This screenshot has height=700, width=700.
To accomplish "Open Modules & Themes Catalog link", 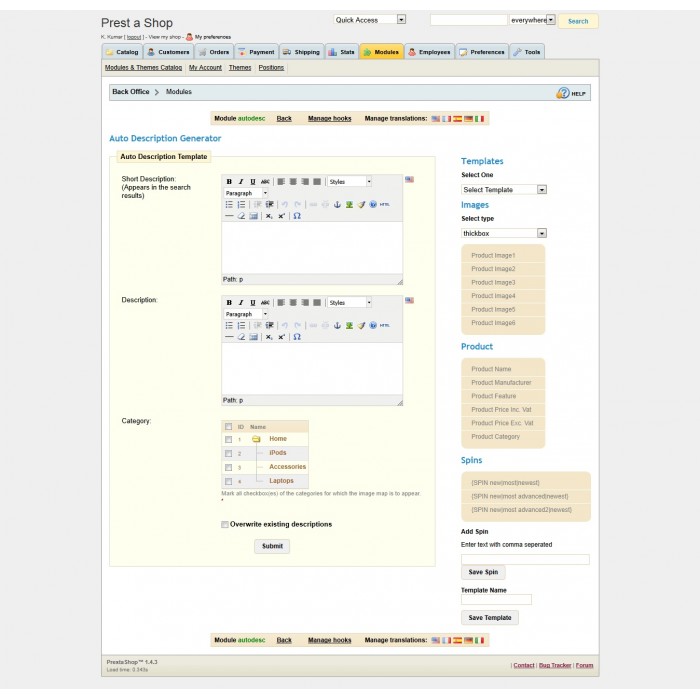I will click(x=143, y=67).
